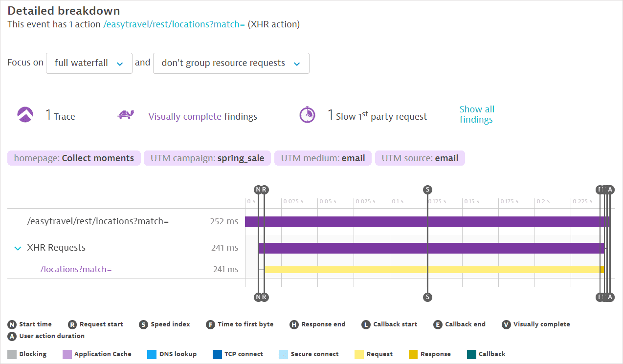Viewport: 623px width, 364px height.
Task: Open the 'don't group resource requests' dropdown
Action: point(231,63)
